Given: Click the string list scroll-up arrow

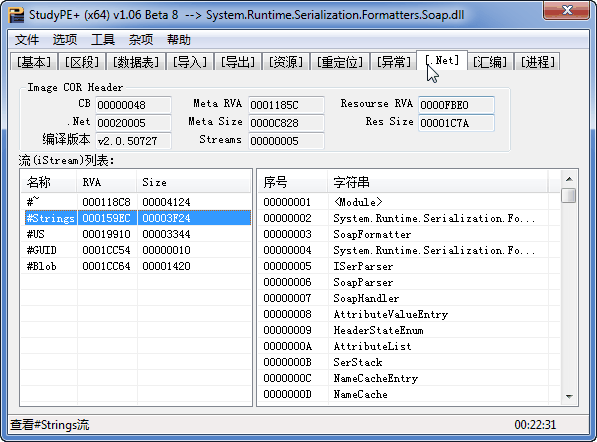Looking at the screenshot, I should coord(569,179).
